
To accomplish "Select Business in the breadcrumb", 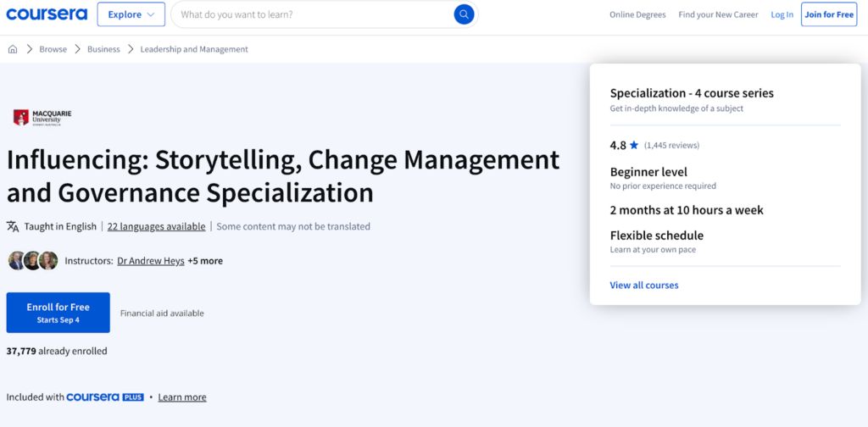I will 103,49.
